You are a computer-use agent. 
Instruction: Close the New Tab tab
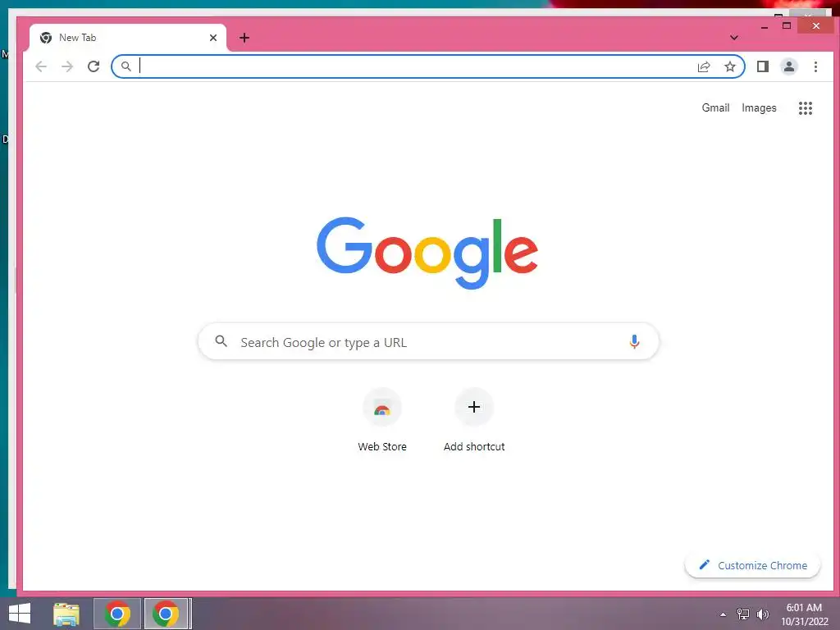[x=213, y=38]
